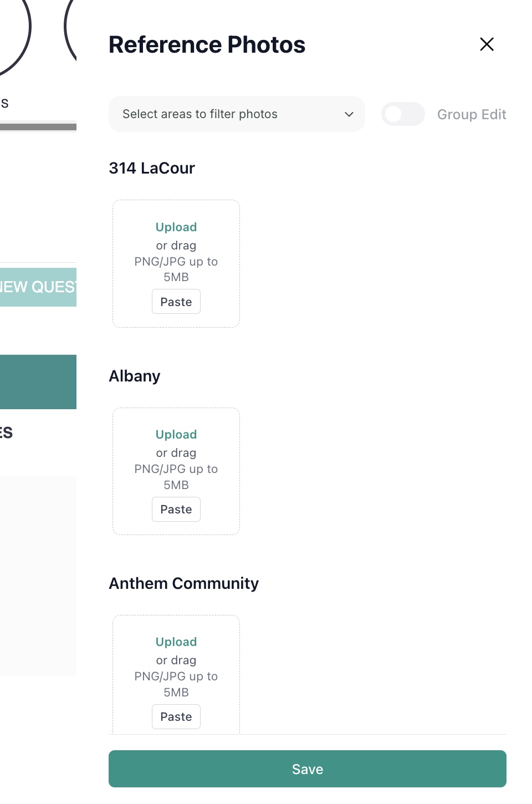Screen dimensions: 532x804
Task: Save the reference photos
Action: coord(307,769)
